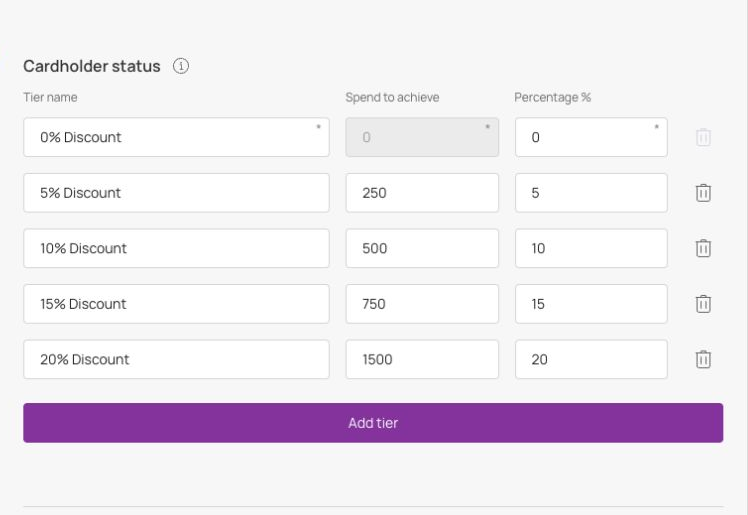
Task: Edit the 5% Discount tier name field
Action: click(176, 193)
